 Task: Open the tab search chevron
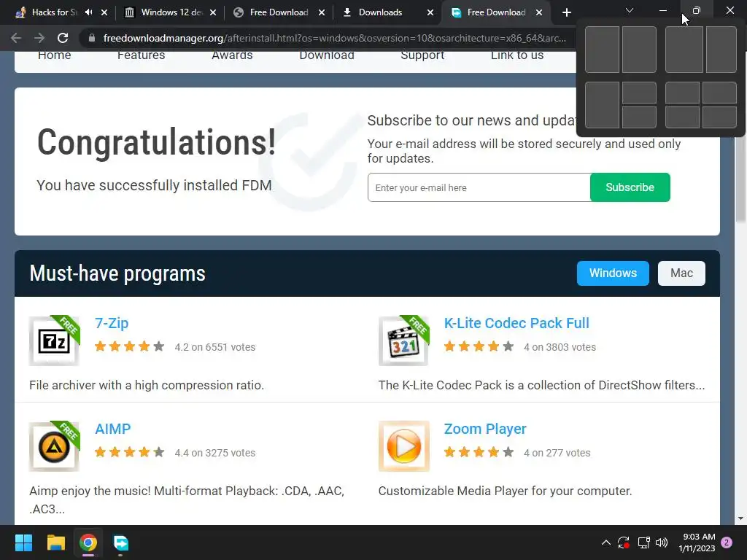(x=630, y=10)
